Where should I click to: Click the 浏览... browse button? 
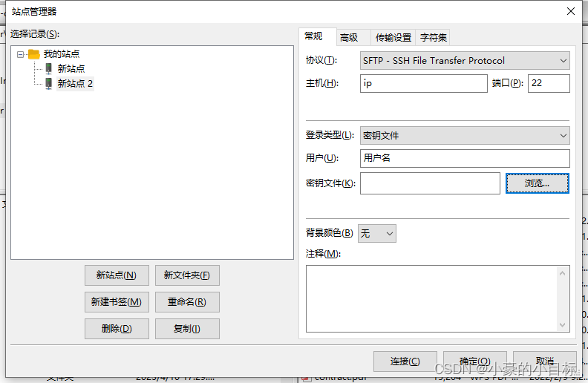pyautogui.click(x=537, y=183)
